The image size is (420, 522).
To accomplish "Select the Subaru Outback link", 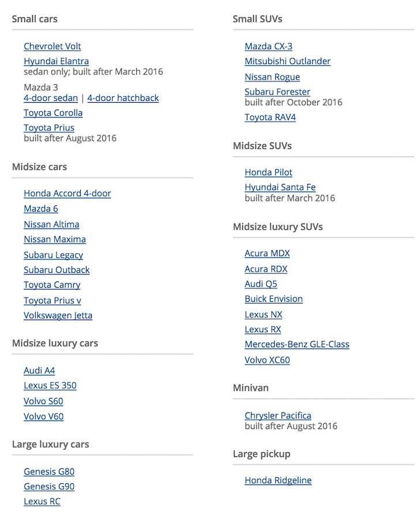I will (x=57, y=270).
